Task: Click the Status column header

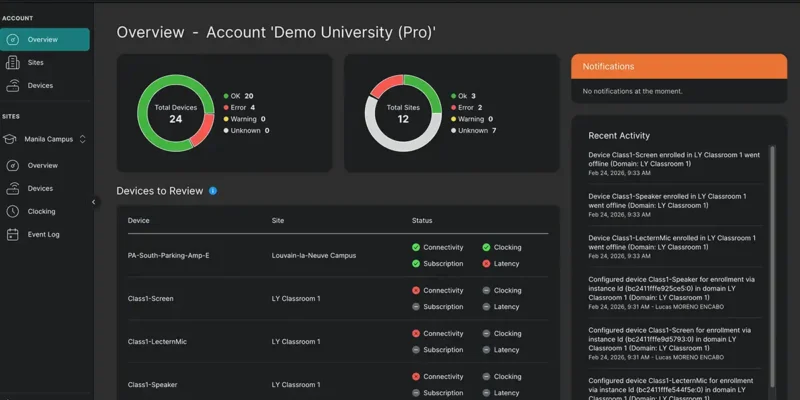Action: (x=422, y=220)
